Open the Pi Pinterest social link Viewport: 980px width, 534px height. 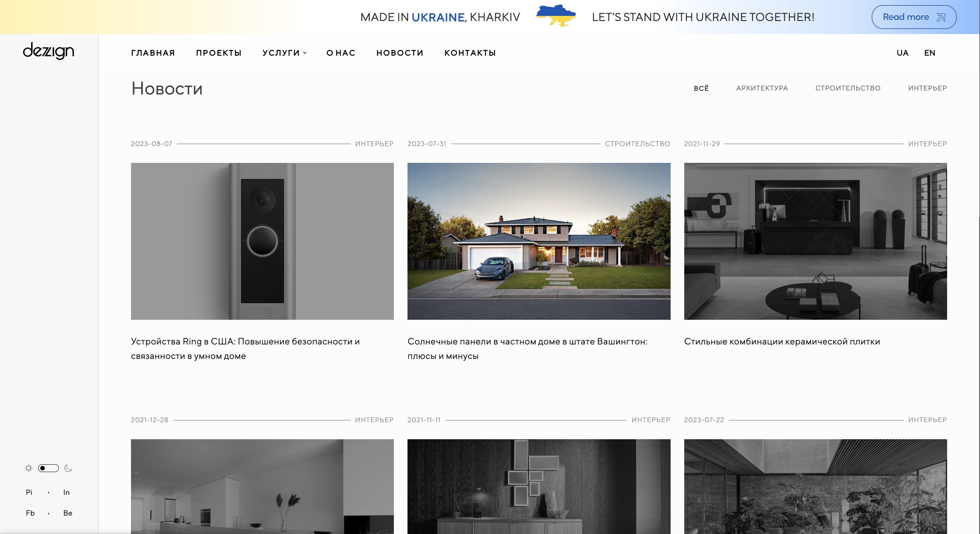[x=29, y=492]
